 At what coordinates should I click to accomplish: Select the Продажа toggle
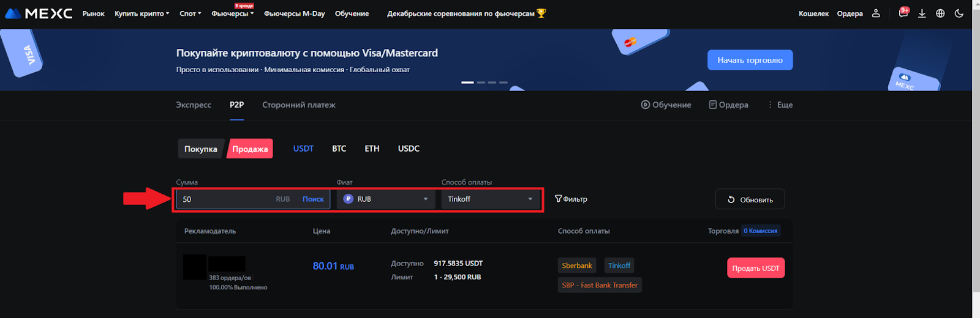(250, 149)
